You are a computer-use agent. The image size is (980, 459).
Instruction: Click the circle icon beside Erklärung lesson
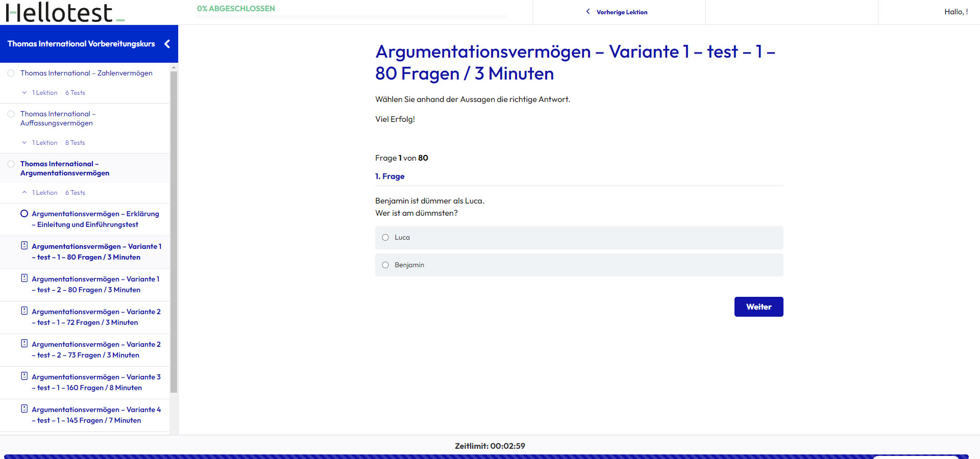24,214
